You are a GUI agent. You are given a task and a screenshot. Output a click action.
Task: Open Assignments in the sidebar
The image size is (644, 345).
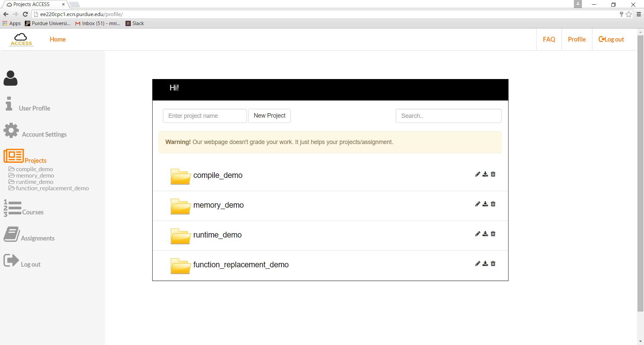[x=38, y=238]
